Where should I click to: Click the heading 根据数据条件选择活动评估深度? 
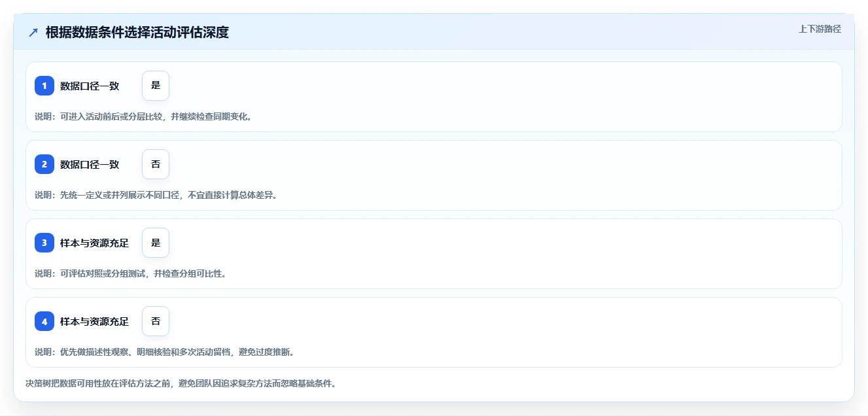pyautogui.click(x=137, y=33)
